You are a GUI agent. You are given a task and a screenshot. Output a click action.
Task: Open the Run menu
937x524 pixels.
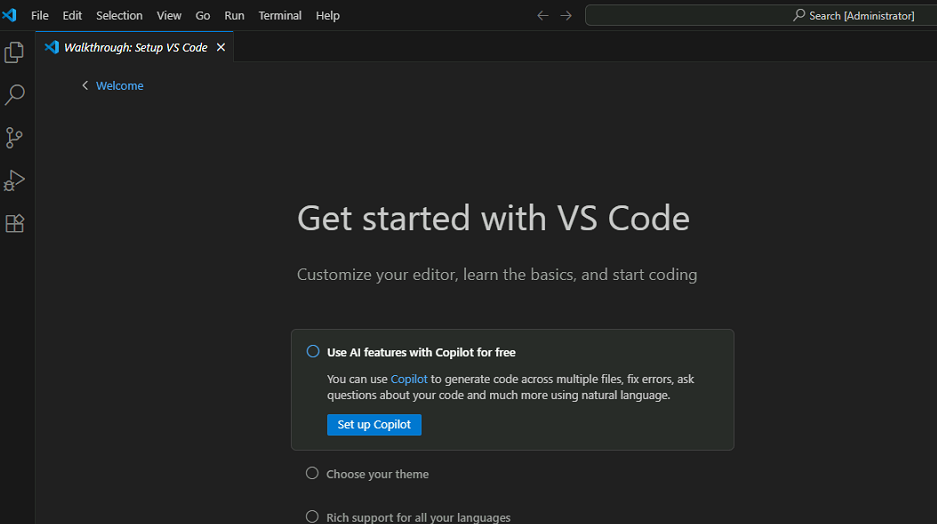[x=234, y=16]
